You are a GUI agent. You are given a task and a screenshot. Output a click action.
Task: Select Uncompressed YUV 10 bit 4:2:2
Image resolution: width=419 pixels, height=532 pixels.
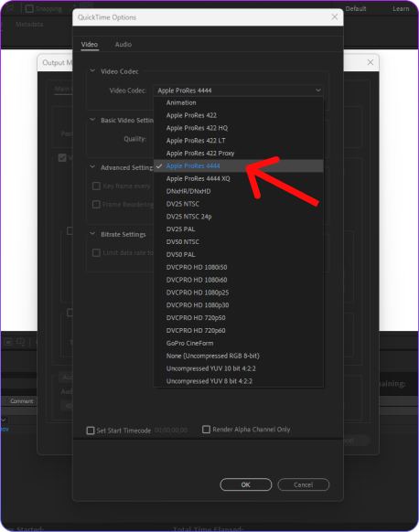coord(239,368)
